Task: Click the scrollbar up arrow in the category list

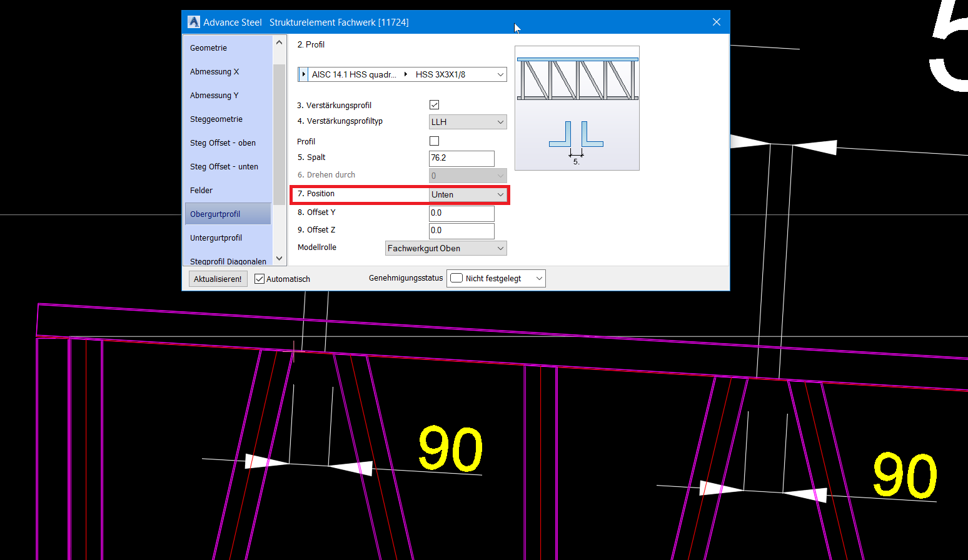Action: (x=279, y=42)
